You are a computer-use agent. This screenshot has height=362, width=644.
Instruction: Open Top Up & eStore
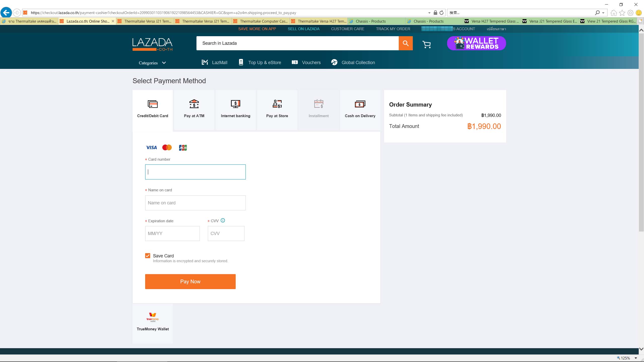pyautogui.click(x=260, y=62)
